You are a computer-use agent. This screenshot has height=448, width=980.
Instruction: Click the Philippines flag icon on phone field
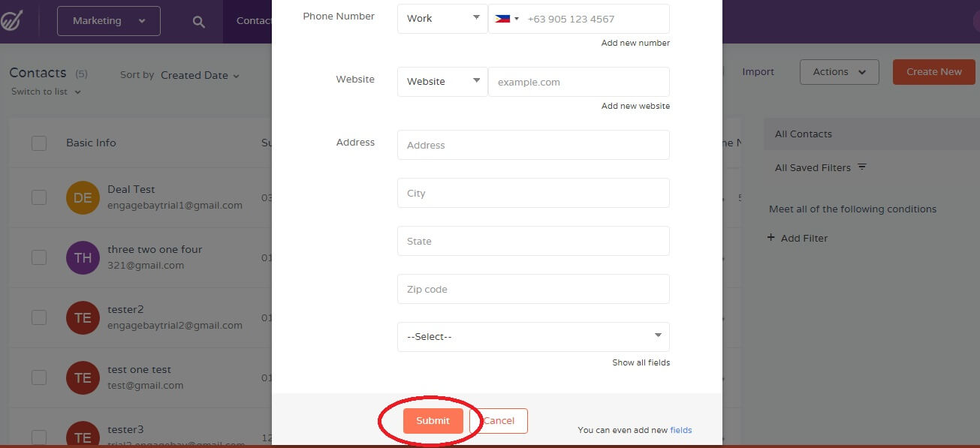click(502, 18)
